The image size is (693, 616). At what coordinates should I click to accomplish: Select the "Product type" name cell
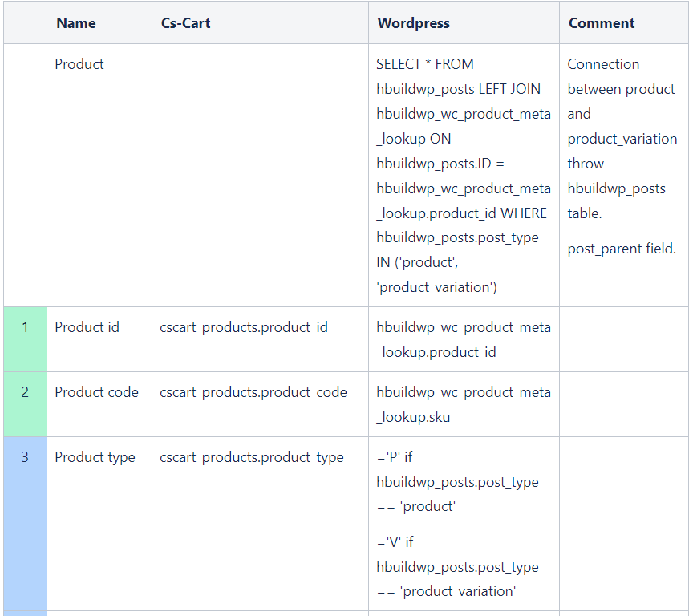point(95,457)
